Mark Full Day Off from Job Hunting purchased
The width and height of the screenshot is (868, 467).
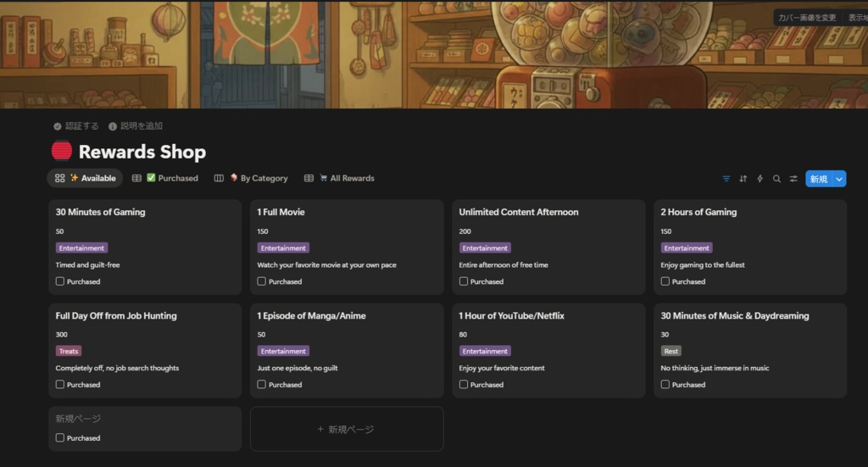(60, 385)
